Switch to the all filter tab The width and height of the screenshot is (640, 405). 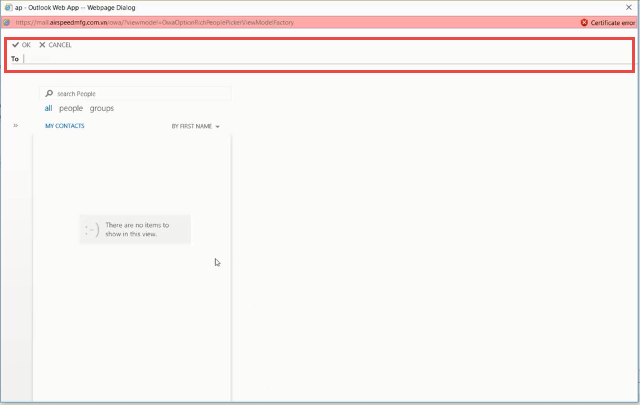(48, 108)
